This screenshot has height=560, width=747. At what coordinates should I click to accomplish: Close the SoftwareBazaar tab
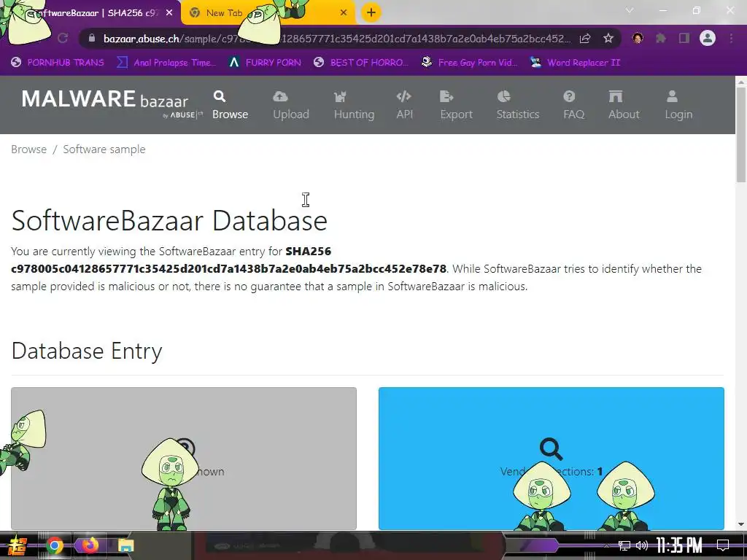tap(169, 13)
